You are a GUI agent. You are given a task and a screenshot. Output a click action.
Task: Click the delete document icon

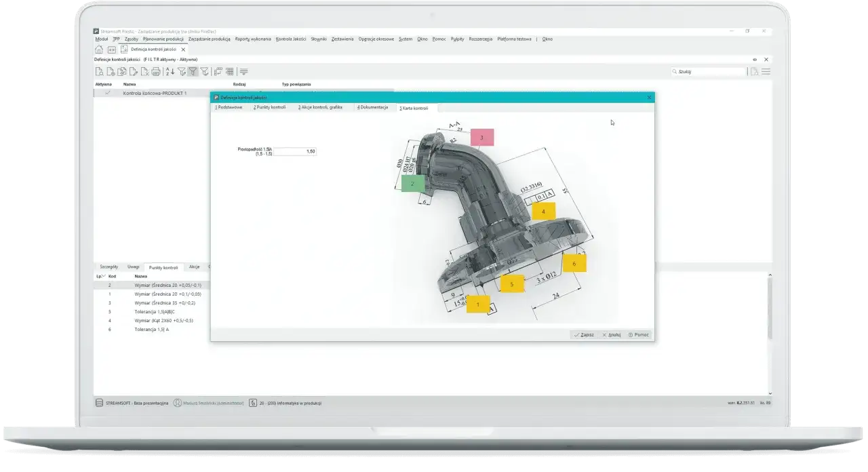click(x=145, y=71)
